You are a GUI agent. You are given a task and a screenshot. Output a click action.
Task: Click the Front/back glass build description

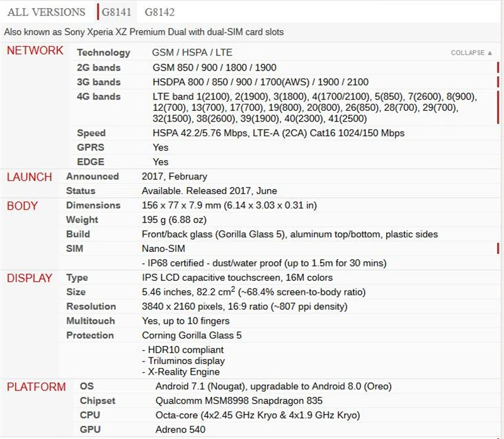(x=290, y=234)
